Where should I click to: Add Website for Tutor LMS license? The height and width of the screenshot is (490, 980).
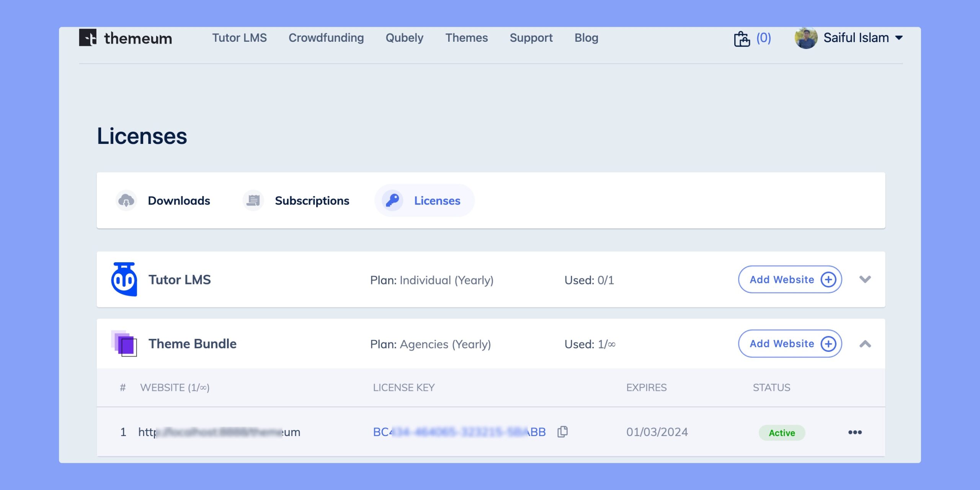tap(790, 279)
